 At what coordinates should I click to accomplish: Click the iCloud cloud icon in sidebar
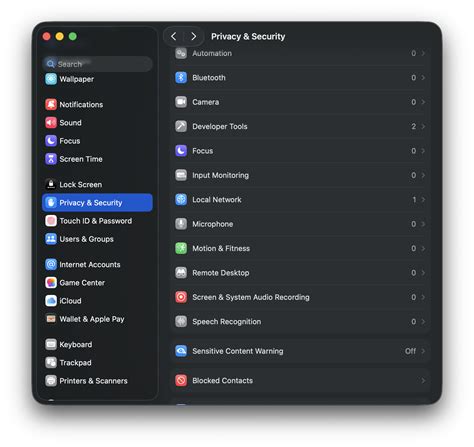click(51, 301)
